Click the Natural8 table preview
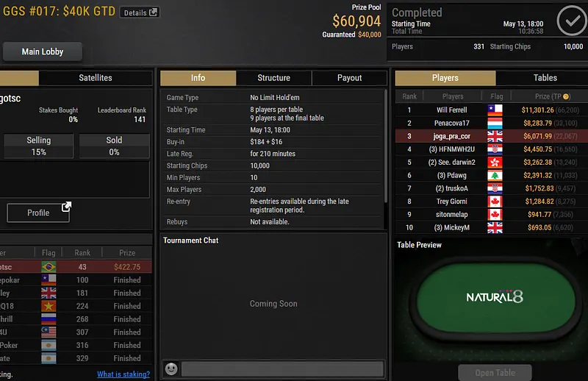The height and width of the screenshot is (381, 588). click(495, 296)
